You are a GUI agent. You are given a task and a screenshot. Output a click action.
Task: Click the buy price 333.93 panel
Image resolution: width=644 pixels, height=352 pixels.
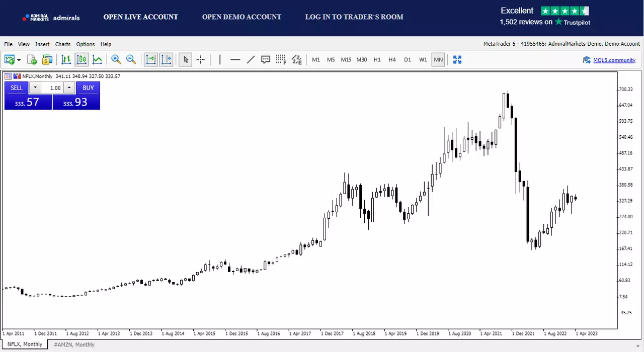click(76, 102)
